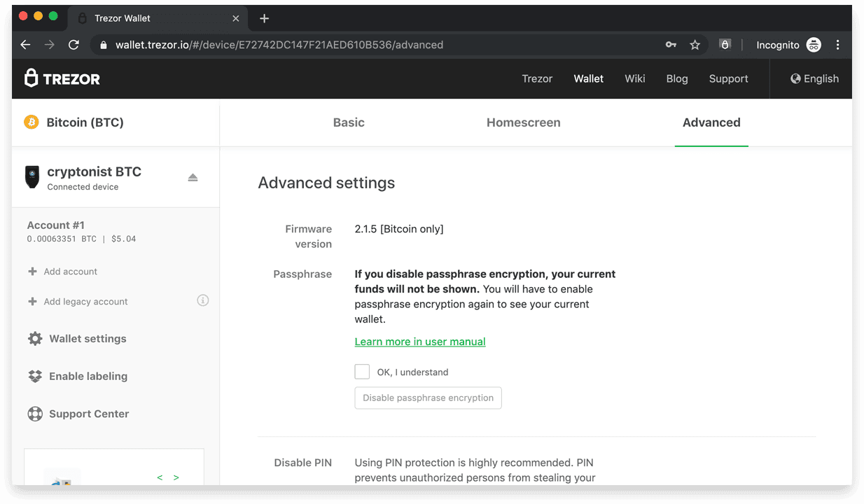Image resolution: width=864 pixels, height=504 pixels.
Task: Go forward in browser history
Action: (x=50, y=45)
